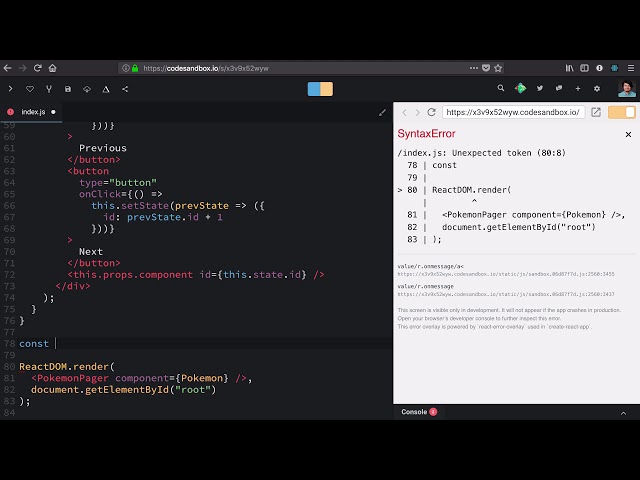Click the second sandbox.js stack trace link
The width and height of the screenshot is (640, 480).
click(506, 294)
